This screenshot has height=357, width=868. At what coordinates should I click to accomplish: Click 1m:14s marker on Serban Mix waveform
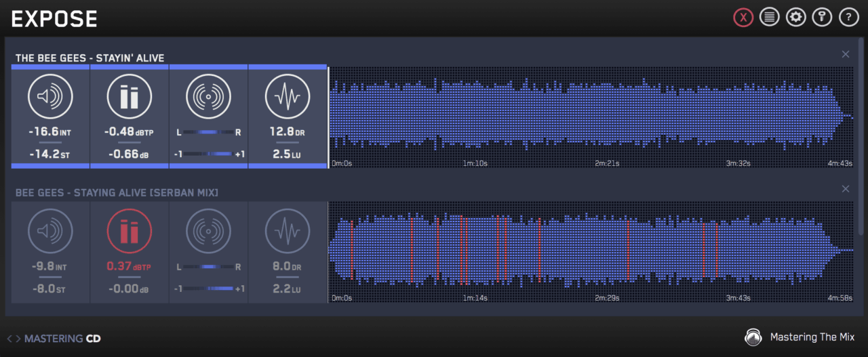point(477,298)
